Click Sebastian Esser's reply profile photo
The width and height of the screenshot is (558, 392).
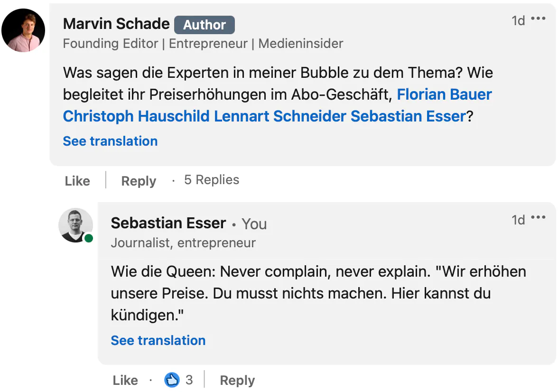[x=75, y=225]
